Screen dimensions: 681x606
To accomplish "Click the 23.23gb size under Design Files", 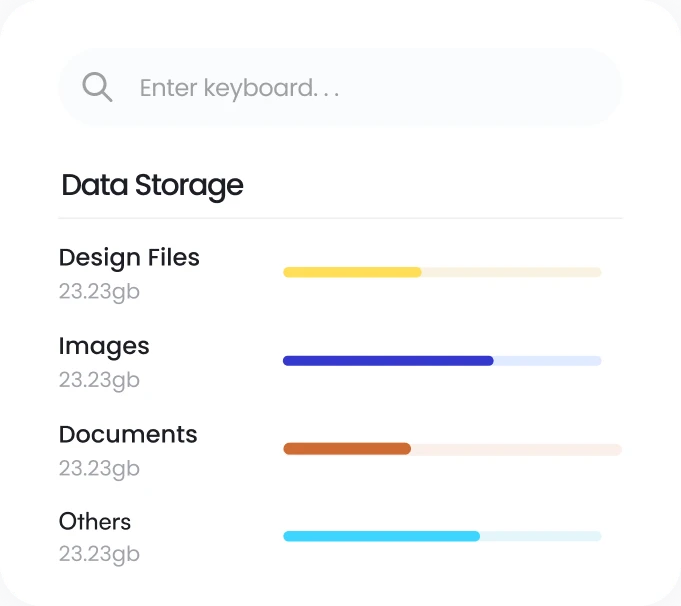I will [99, 292].
